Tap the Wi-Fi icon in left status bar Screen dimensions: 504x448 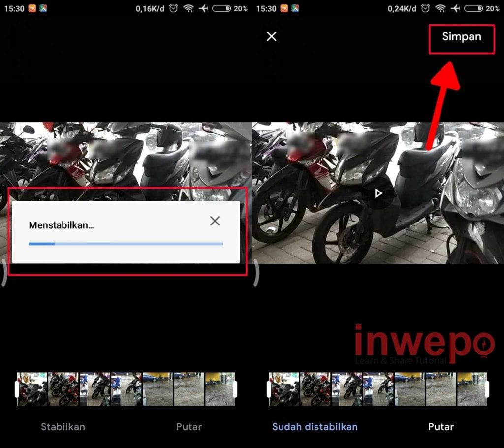point(188,8)
